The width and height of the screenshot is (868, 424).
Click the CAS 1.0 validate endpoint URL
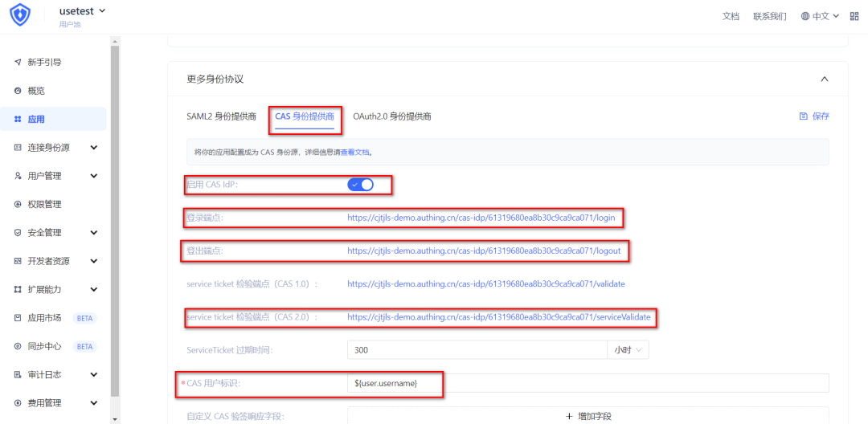point(486,283)
